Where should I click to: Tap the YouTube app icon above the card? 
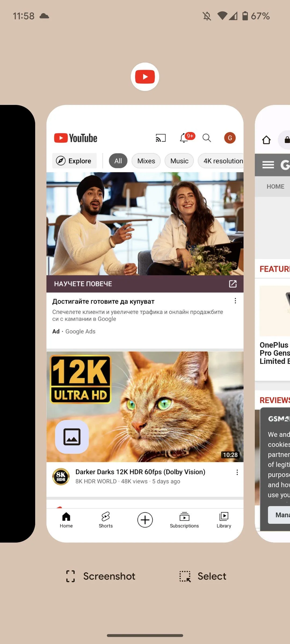145,77
